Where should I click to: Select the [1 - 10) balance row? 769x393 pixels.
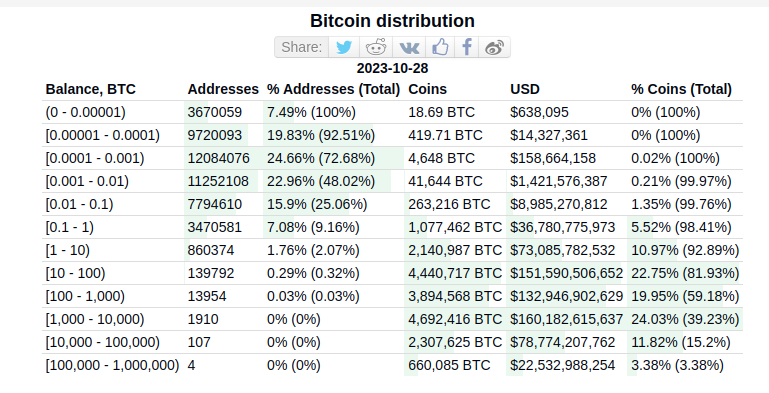click(392, 250)
